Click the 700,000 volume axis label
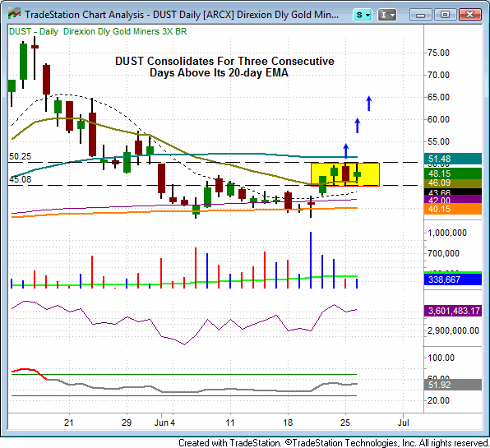The image size is (490, 448). (443, 253)
